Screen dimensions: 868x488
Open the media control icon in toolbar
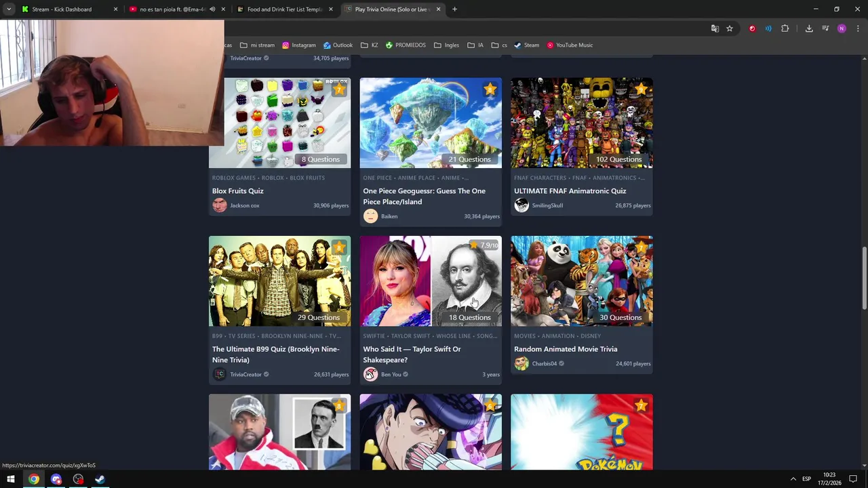pyautogui.click(x=825, y=28)
